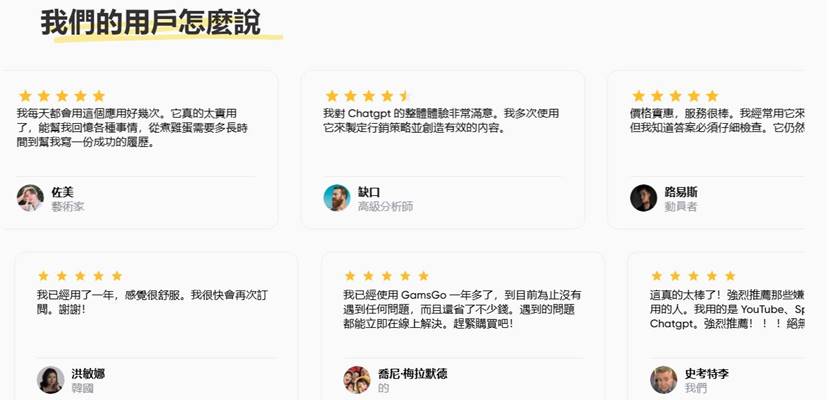Viewport: 831px width, 400px height.
Task: Click the 我已經用了一年 review card text
Action: [x=152, y=301]
